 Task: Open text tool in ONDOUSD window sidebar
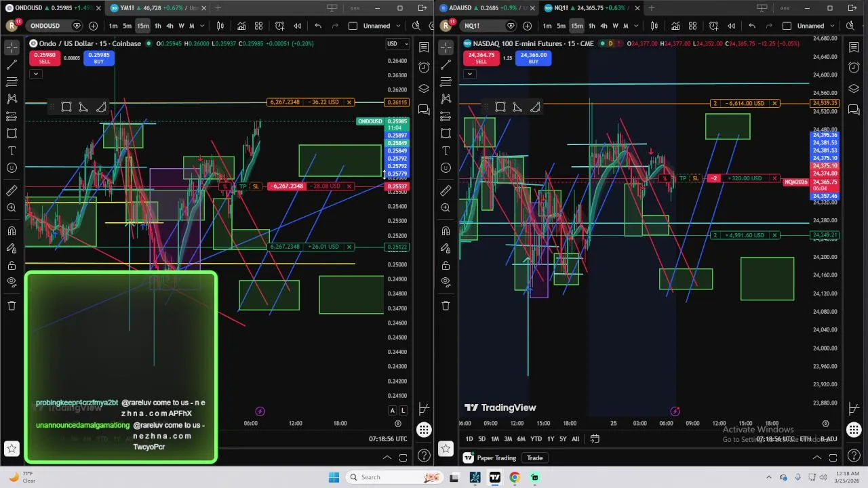point(12,150)
